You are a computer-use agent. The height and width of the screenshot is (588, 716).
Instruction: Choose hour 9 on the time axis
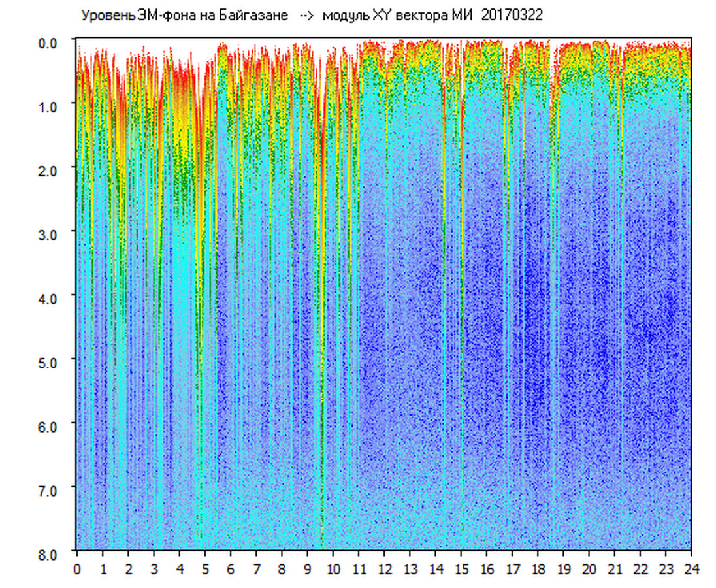(x=308, y=569)
